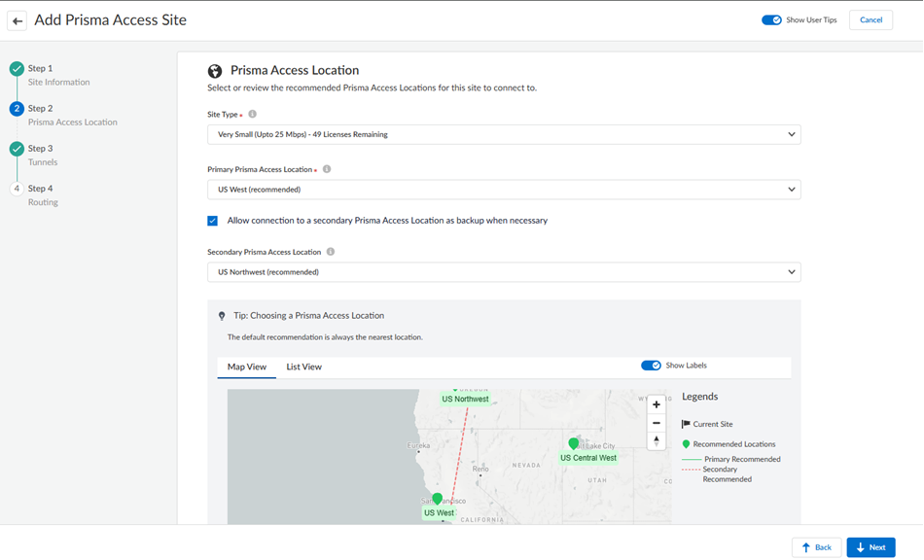Disable the Show Labels toggle
Image resolution: width=924 pixels, height=560 pixels.
click(x=651, y=366)
